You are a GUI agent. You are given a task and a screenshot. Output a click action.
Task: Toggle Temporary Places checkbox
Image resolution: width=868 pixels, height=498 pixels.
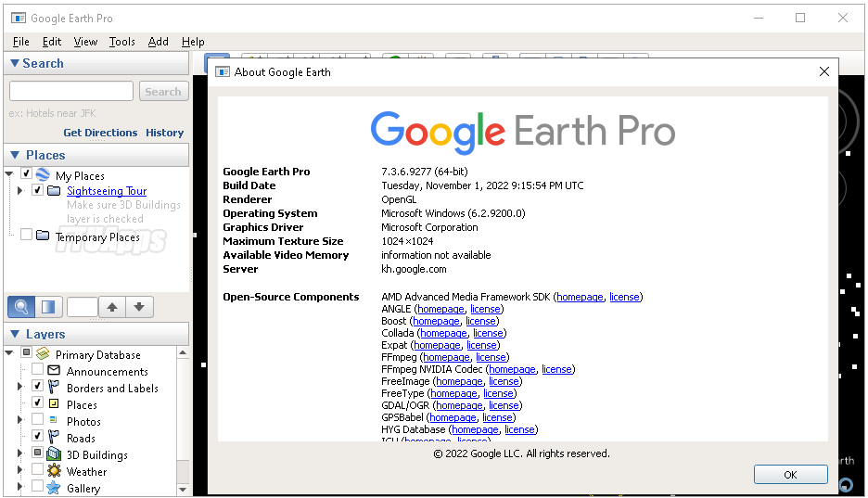pyautogui.click(x=26, y=235)
